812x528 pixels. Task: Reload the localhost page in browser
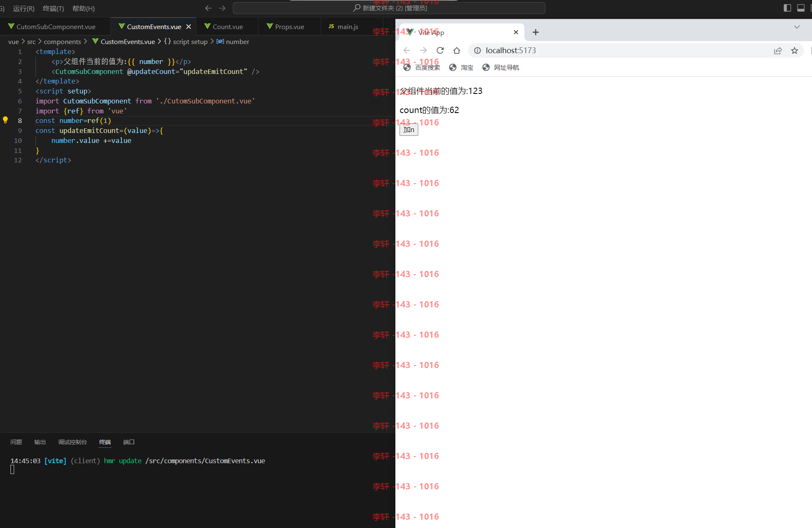[x=440, y=50]
